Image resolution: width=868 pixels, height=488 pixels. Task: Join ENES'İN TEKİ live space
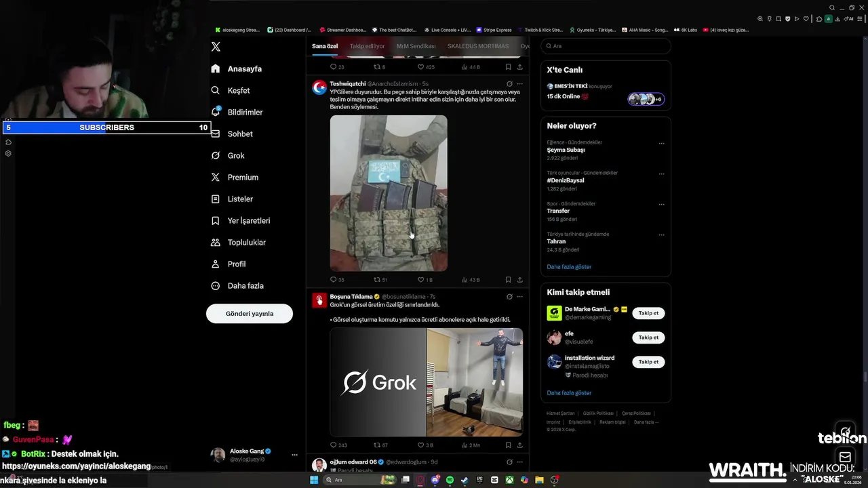pos(606,93)
